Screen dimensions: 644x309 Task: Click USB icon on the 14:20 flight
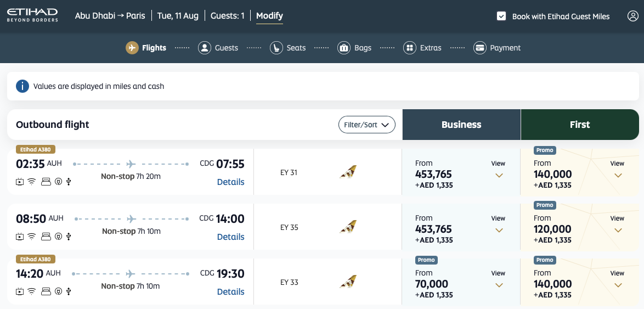[x=69, y=291]
